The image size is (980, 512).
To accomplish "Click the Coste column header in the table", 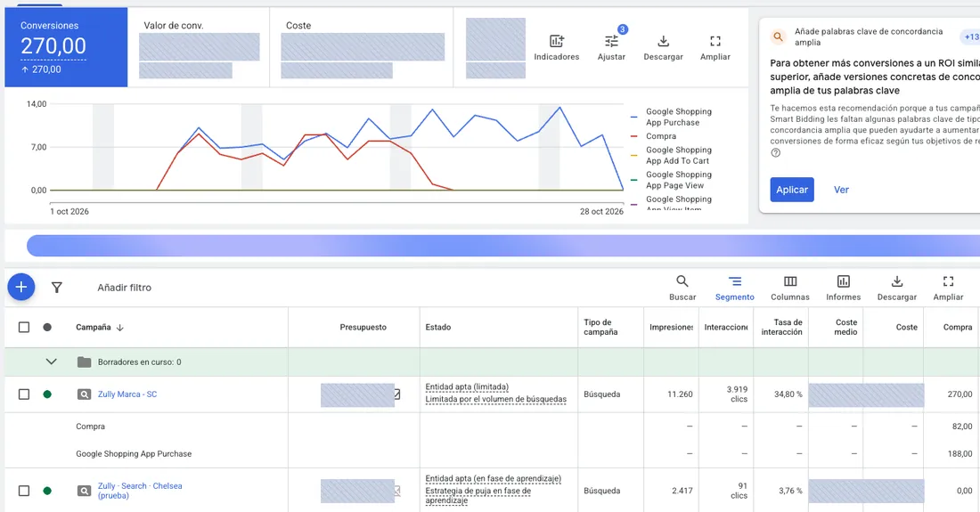I will (x=906, y=327).
